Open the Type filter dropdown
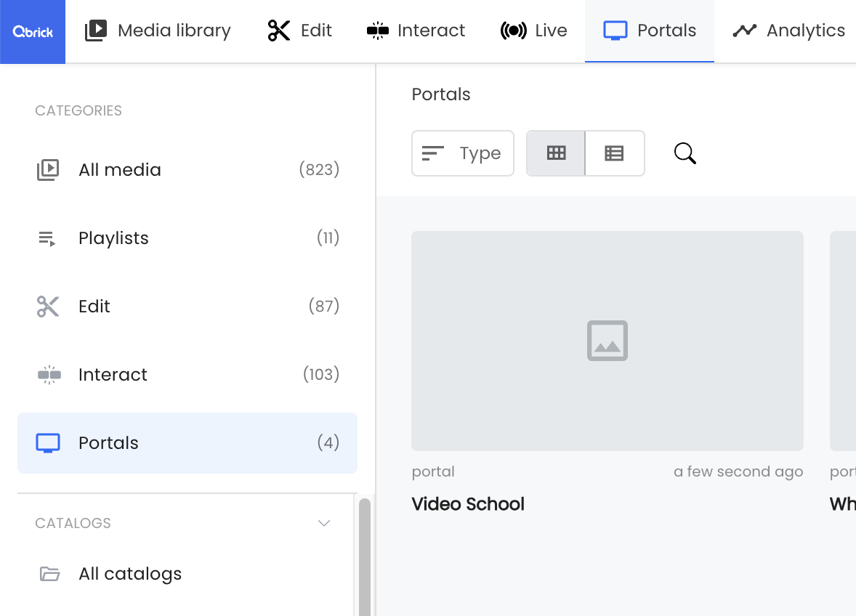Viewport: 856px width, 616px height. (x=463, y=153)
